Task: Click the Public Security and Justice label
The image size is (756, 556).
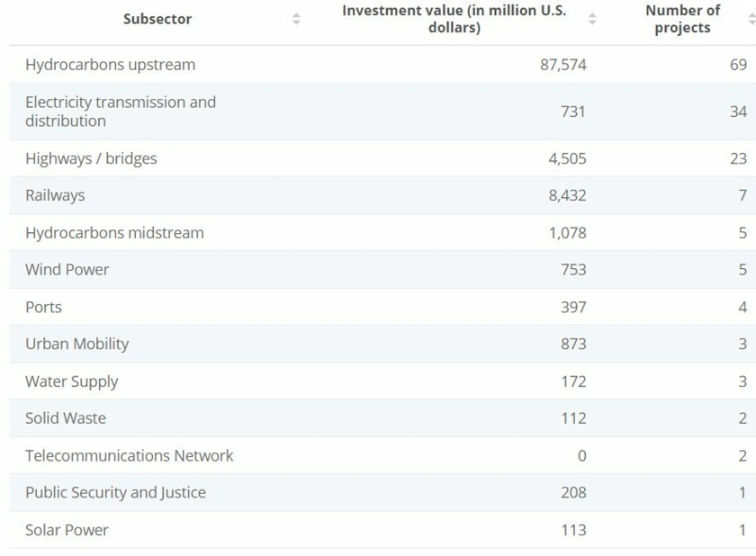Action: pyautogui.click(x=115, y=492)
